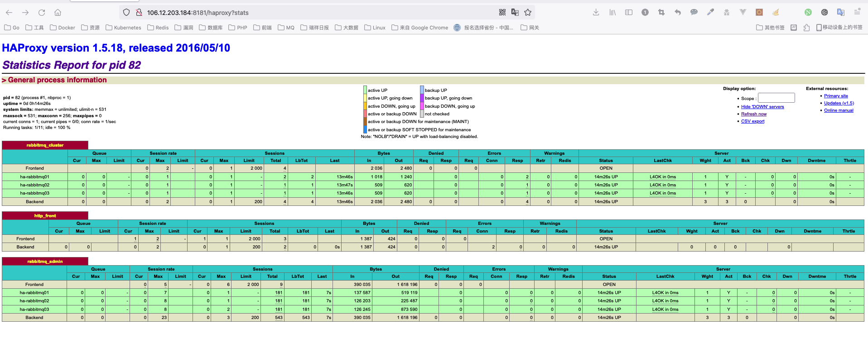
Task: Toggle the sidebar view icon
Action: tap(629, 12)
